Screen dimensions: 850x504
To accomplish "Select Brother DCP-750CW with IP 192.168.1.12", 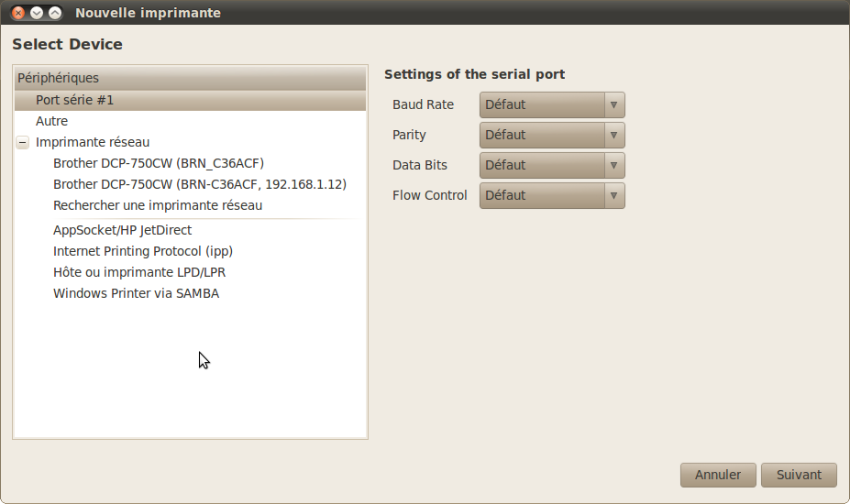I will pyautogui.click(x=190, y=185).
